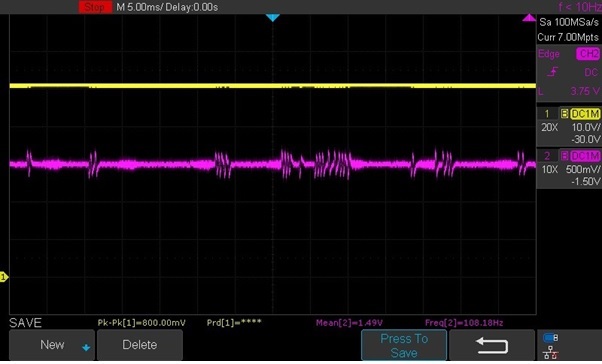Click the blue trigger position marker
Viewport: 602px width, 364px height.
point(273,18)
